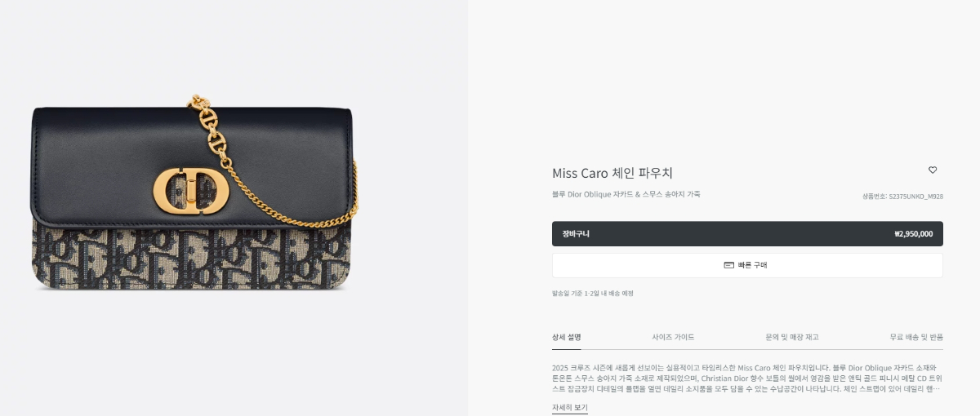Select the 무료 배송 및 반품 tab
The height and width of the screenshot is (416, 980).
916,337
